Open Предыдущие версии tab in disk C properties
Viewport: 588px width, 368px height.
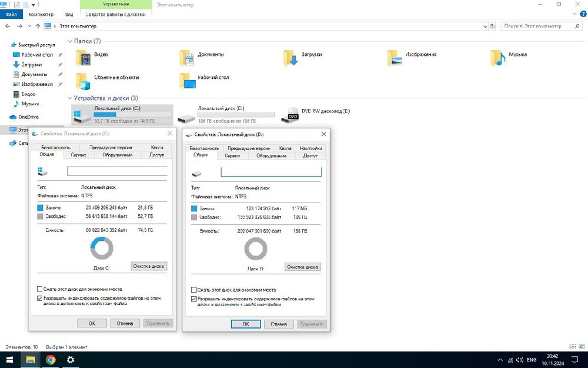coord(111,148)
